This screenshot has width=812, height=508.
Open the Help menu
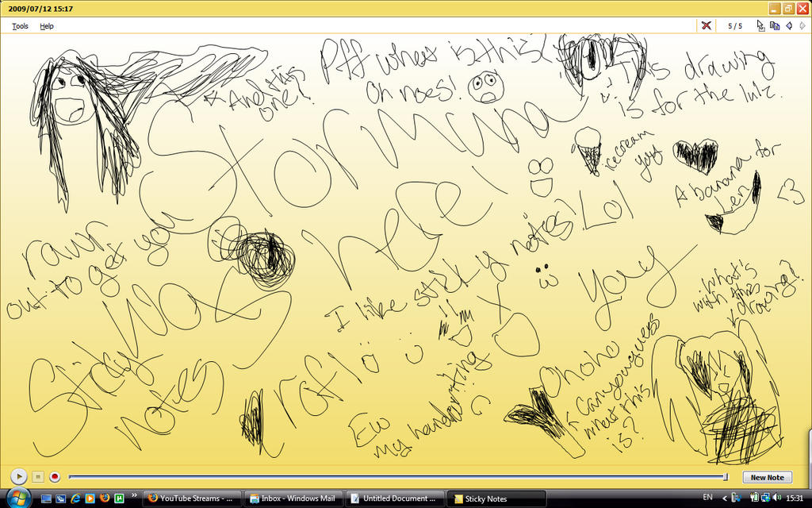(x=47, y=26)
